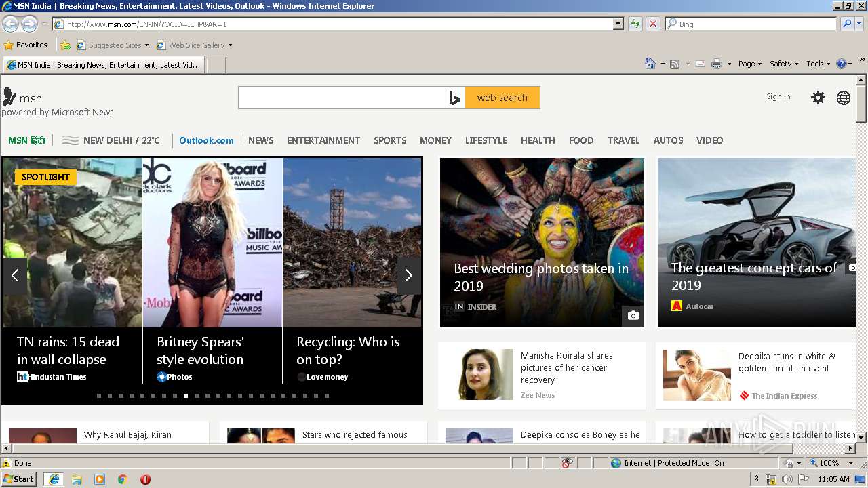Viewport: 868px width, 488px height.
Task: Open the Page menu dropdown
Action: point(749,64)
